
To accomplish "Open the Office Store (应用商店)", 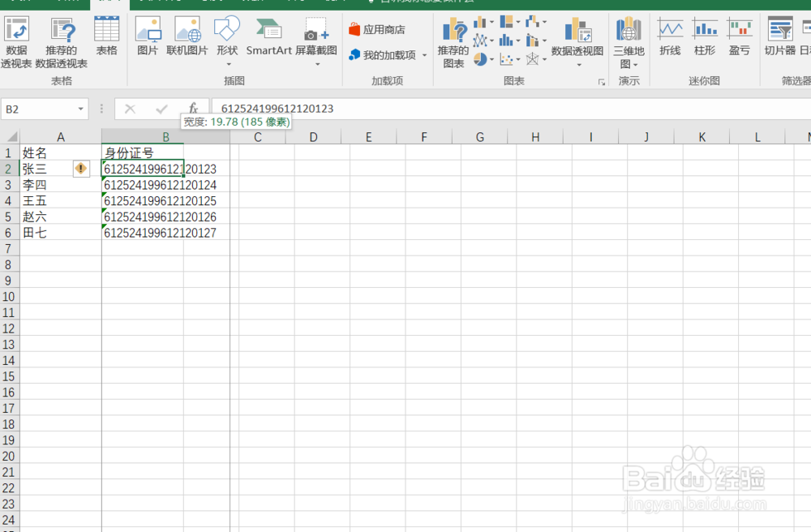I will point(377,29).
